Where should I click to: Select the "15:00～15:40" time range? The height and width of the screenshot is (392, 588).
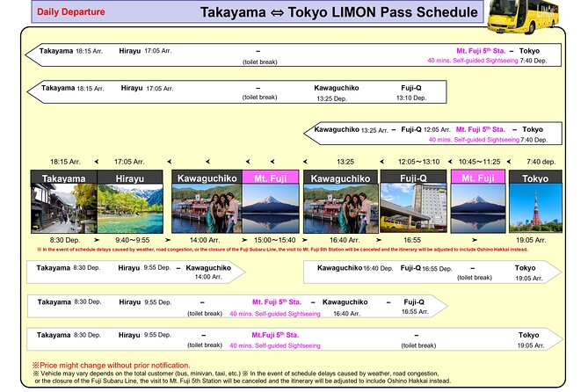(274, 240)
